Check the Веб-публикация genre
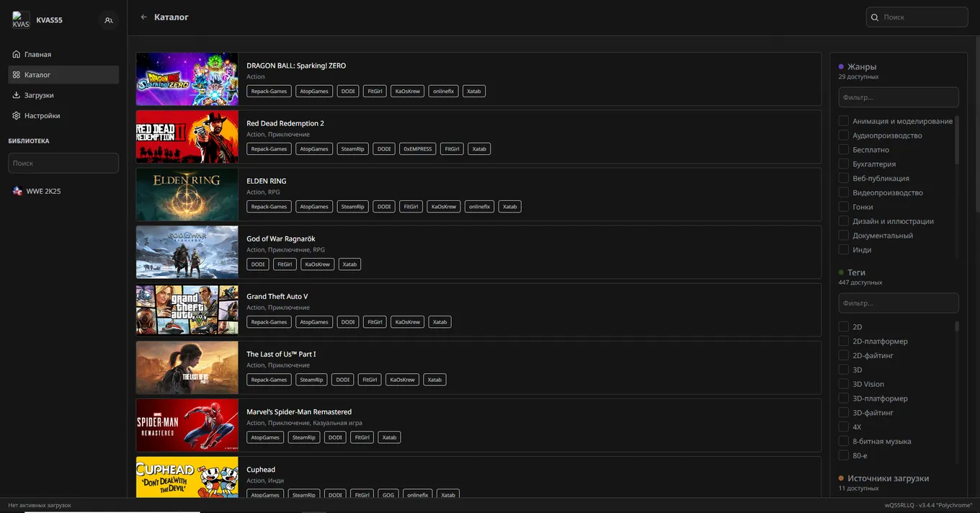 click(843, 179)
